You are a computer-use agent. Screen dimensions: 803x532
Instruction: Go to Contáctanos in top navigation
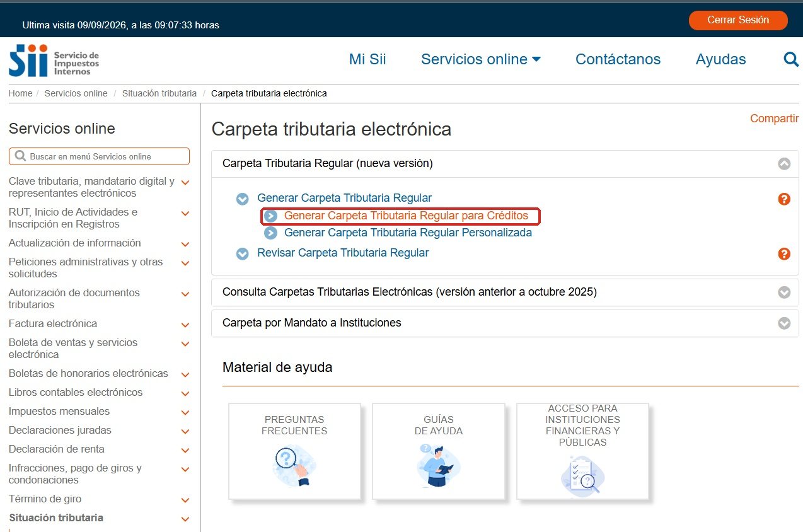point(618,59)
